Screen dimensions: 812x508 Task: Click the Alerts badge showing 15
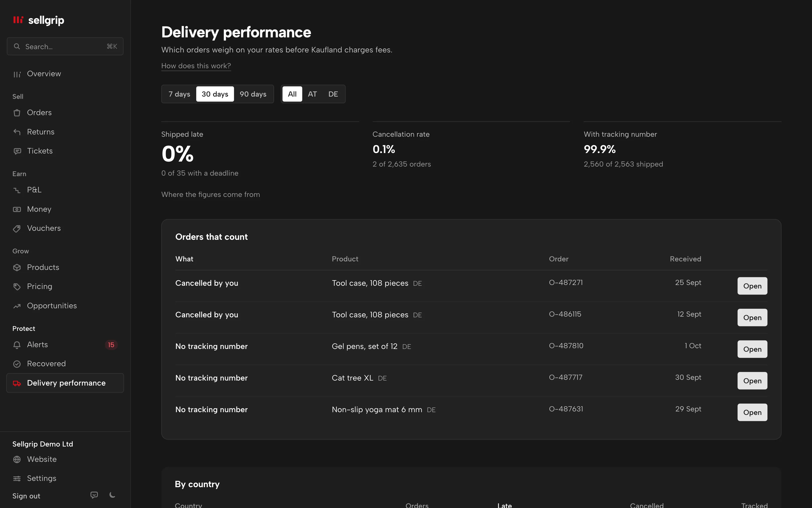pos(111,345)
